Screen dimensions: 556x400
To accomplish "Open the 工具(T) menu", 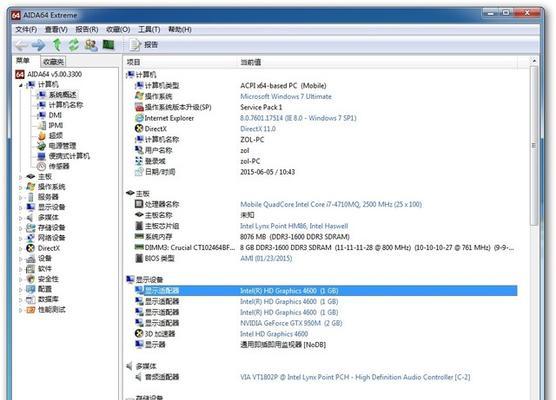I will click(149, 29).
